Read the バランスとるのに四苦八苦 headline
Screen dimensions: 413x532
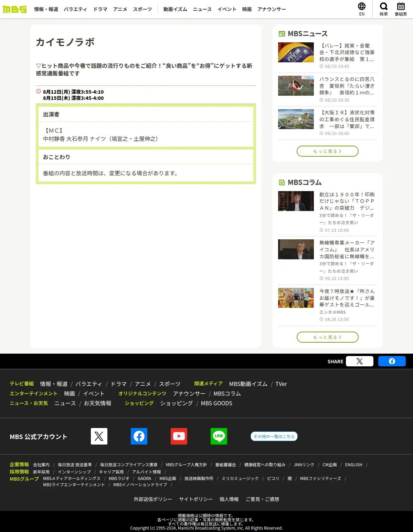pos(347,86)
